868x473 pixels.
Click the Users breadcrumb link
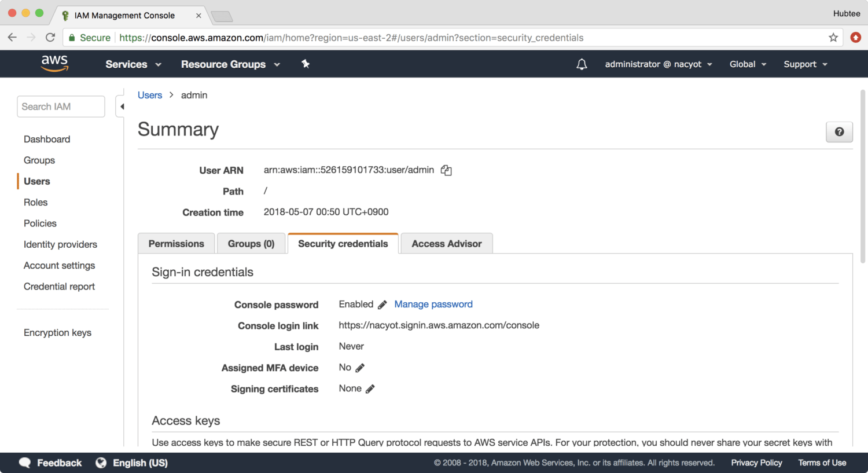tap(150, 95)
